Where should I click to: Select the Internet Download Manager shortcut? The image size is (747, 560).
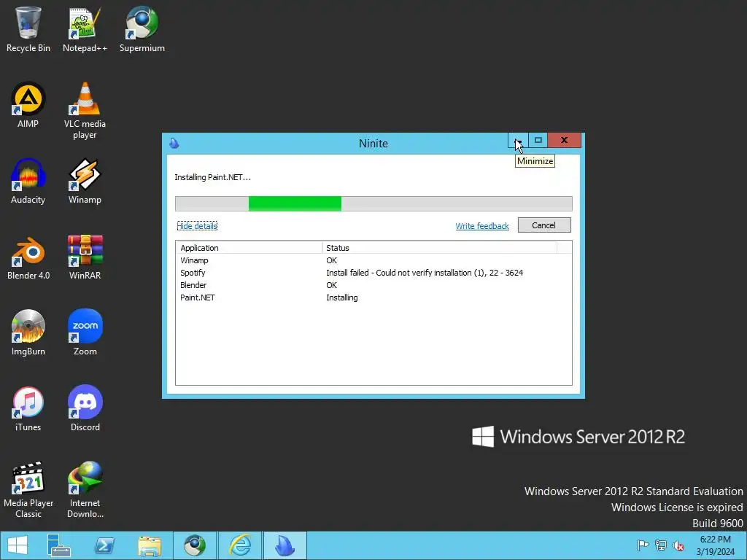tap(85, 489)
